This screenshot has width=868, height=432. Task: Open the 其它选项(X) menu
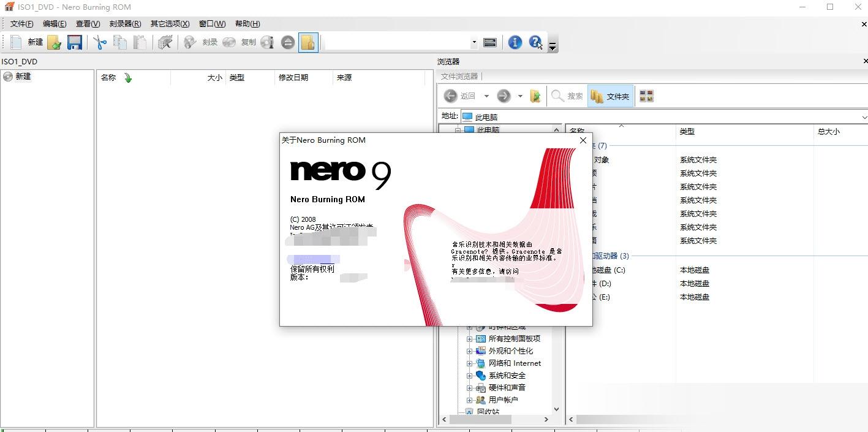tap(170, 24)
